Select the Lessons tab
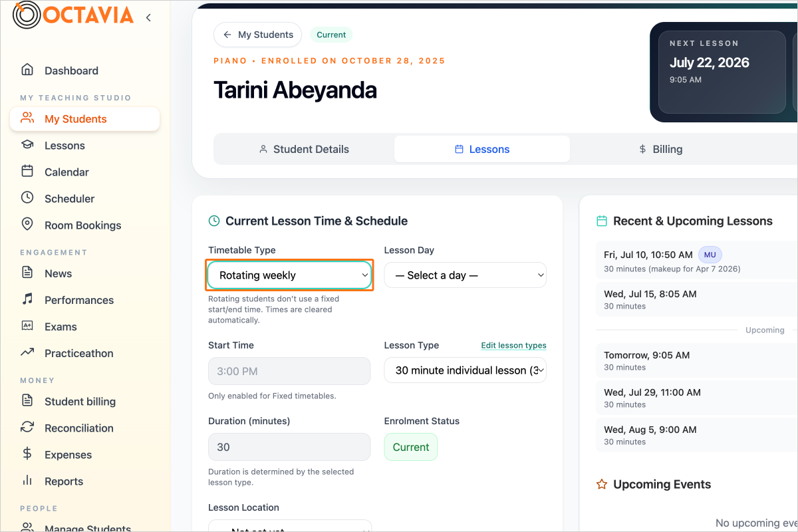 (x=482, y=149)
